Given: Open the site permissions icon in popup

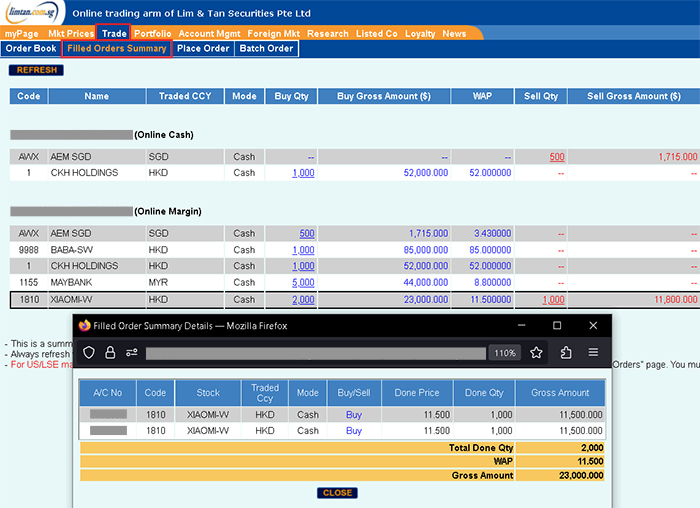Looking at the screenshot, I should tap(132, 353).
